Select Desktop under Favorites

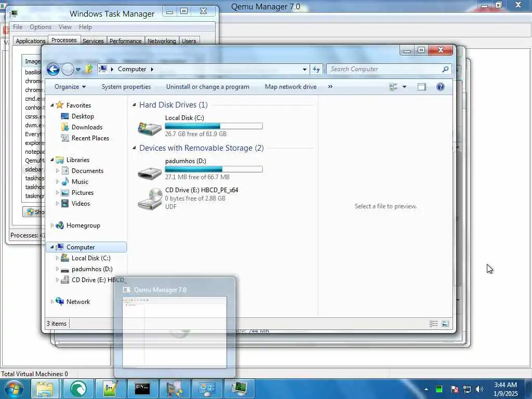83,116
